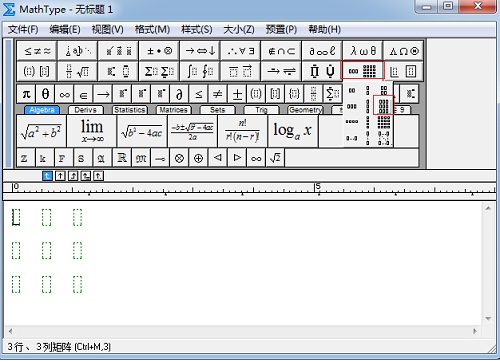The height and width of the screenshot is (362, 500).
Task: Open the relational symbols palette
Action: coord(37,51)
